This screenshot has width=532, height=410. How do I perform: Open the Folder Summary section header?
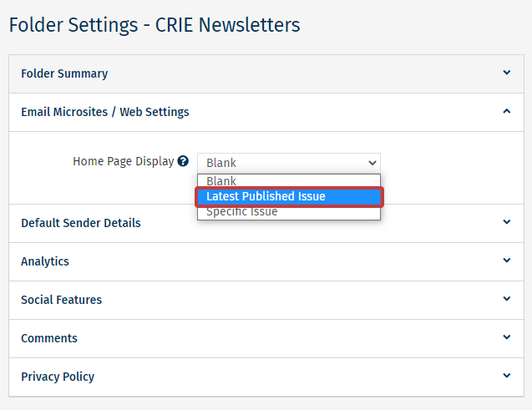64,73
